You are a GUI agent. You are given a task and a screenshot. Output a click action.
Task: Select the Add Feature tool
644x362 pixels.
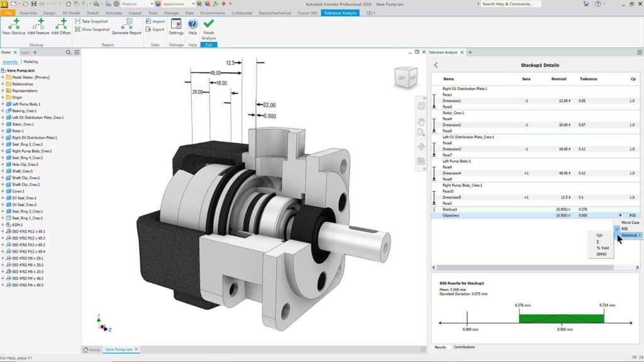point(39,27)
